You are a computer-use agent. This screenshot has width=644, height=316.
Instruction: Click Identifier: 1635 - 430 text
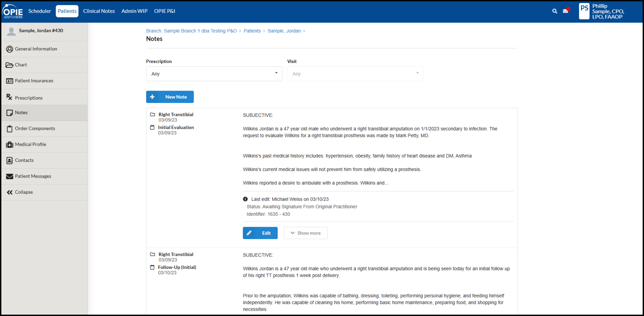click(x=268, y=214)
